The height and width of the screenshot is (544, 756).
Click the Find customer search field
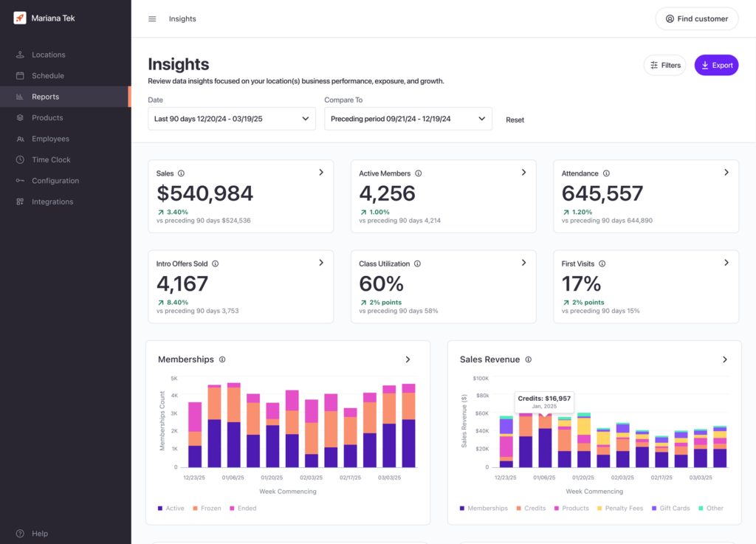point(696,19)
